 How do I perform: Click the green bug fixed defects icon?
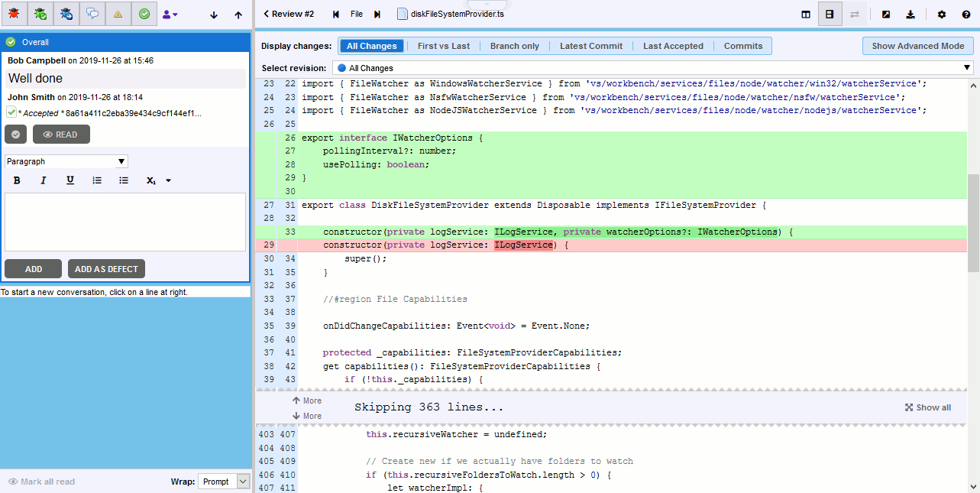[40, 14]
